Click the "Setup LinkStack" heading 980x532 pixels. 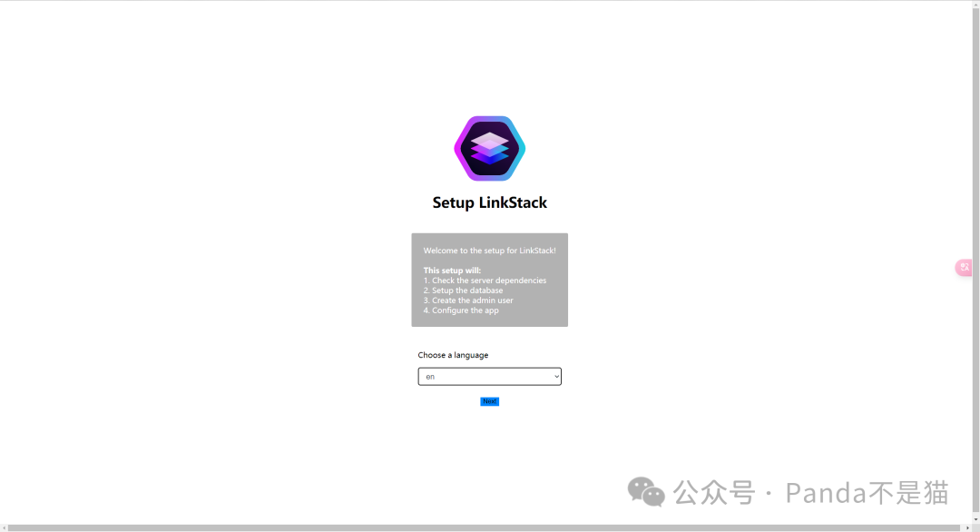pyautogui.click(x=489, y=202)
